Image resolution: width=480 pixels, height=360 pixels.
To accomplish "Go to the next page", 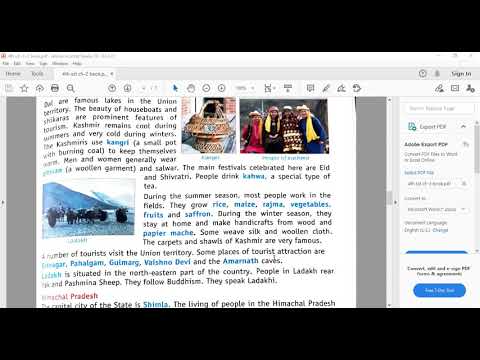I will coord(127,88).
